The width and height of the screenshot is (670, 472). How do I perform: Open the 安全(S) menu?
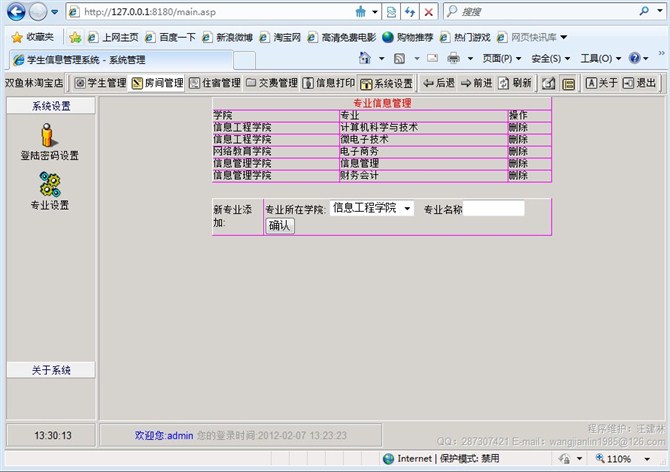coord(550,59)
